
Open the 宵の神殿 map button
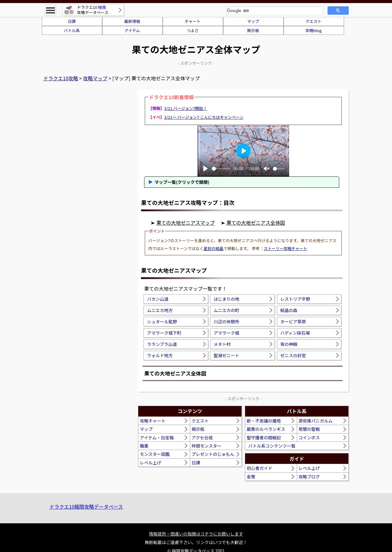click(309, 344)
